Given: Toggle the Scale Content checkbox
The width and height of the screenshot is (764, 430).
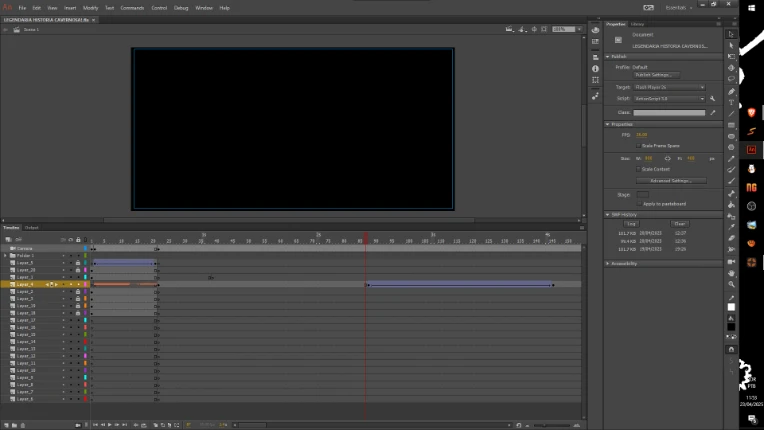Looking at the screenshot, I should 637,169.
